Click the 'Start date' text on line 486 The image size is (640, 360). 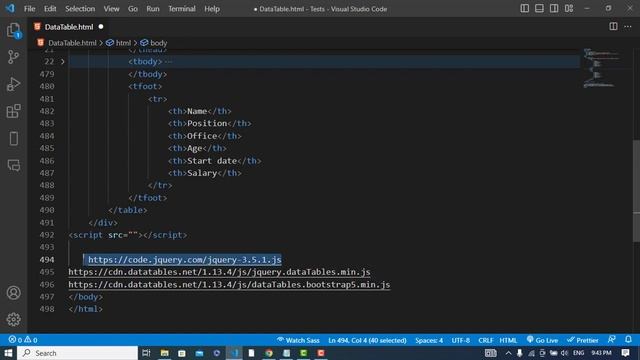pyautogui.click(x=212, y=161)
